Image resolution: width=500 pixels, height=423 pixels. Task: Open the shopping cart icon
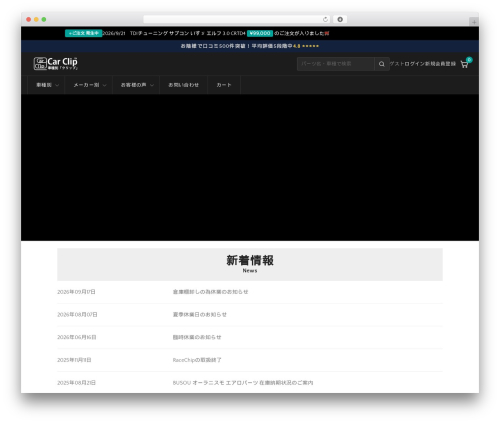[x=464, y=64]
